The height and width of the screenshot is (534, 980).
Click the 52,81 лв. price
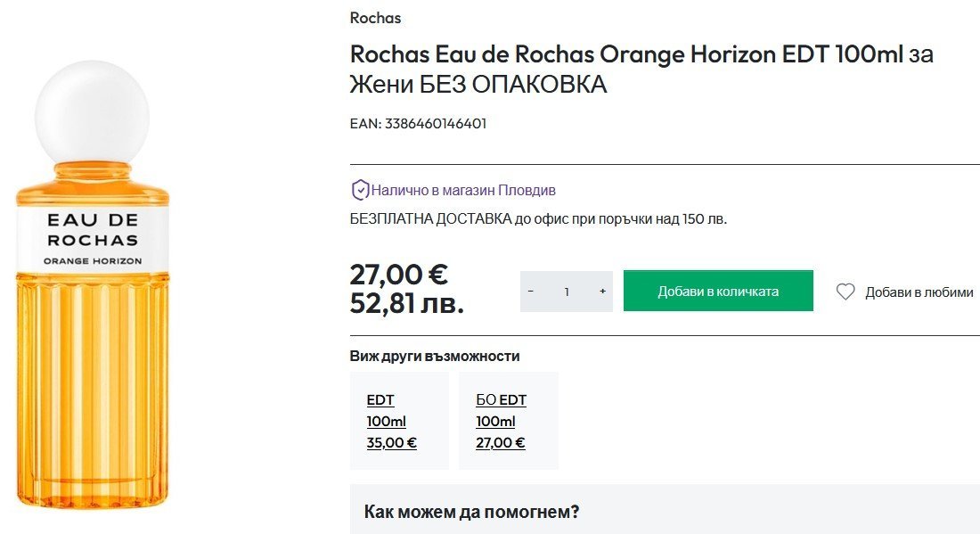click(x=406, y=304)
